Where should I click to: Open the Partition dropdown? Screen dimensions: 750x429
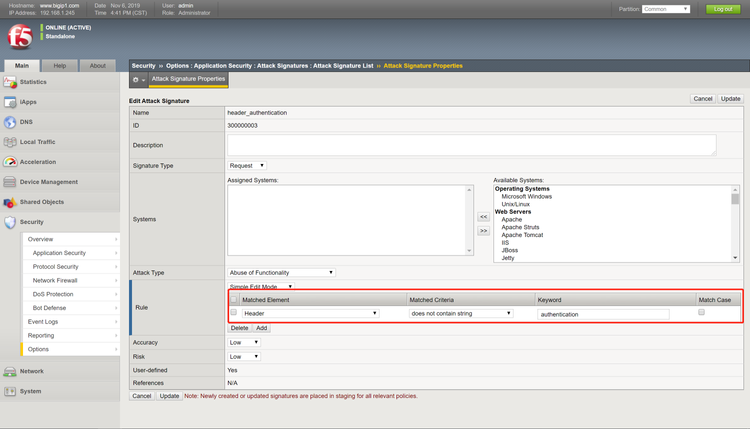[666, 9]
